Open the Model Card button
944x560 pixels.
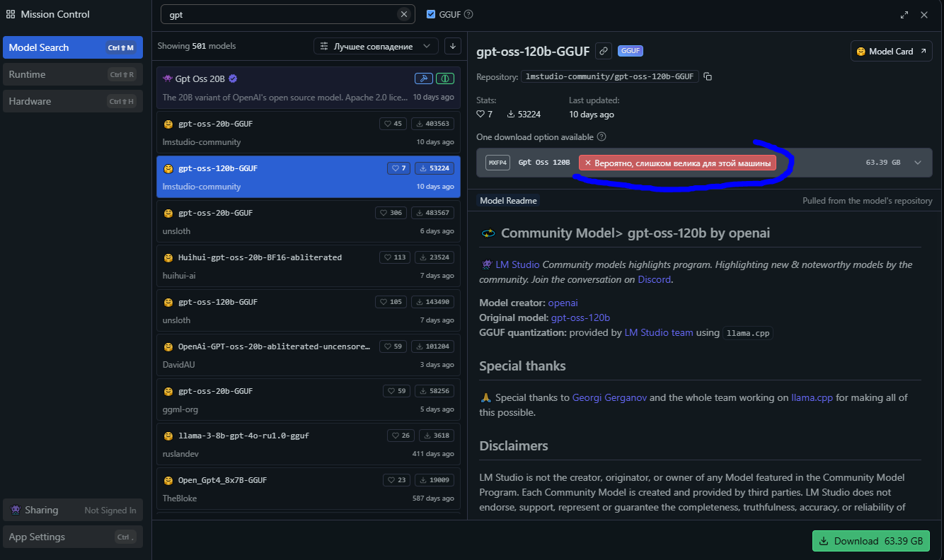coord(891,52)
